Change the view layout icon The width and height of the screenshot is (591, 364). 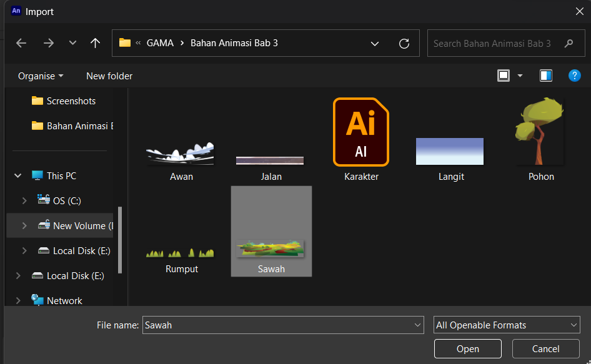click(x=504, y=76)
